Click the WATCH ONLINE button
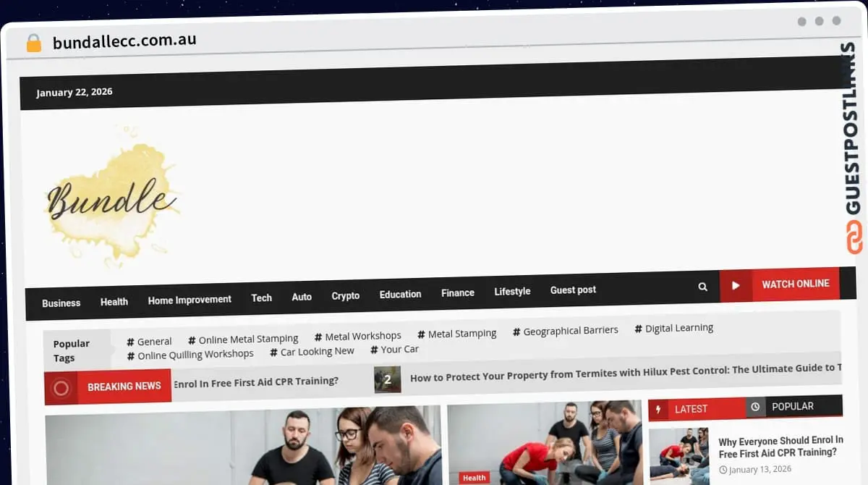868x485 pixels. (x=780, y=284)
